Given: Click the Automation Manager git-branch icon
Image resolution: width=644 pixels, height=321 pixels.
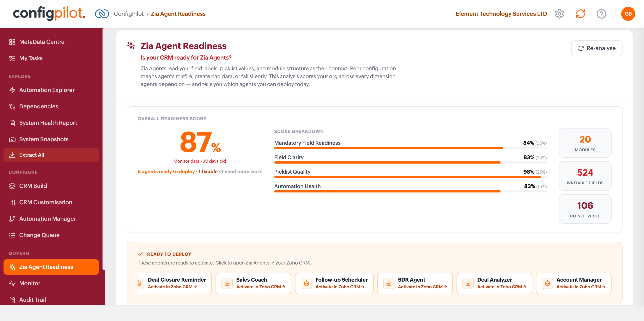Looking at the screenshot, I should (x=12, y=219).
